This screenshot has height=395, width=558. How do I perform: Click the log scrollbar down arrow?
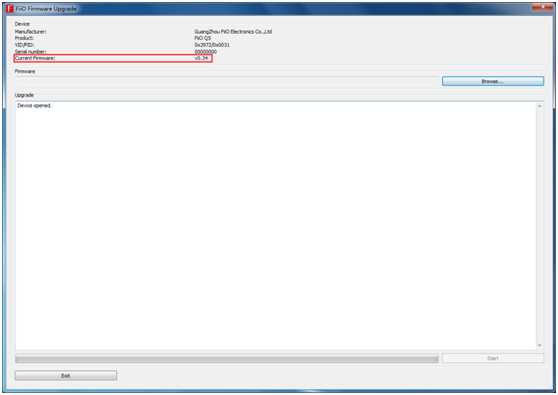click(539, 345)
